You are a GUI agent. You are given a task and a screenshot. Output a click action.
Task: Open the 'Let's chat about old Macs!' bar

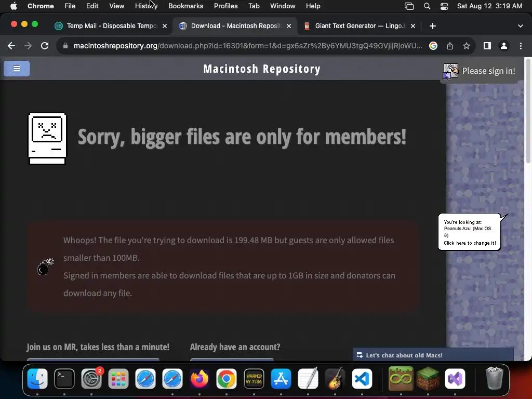point(433,355)
